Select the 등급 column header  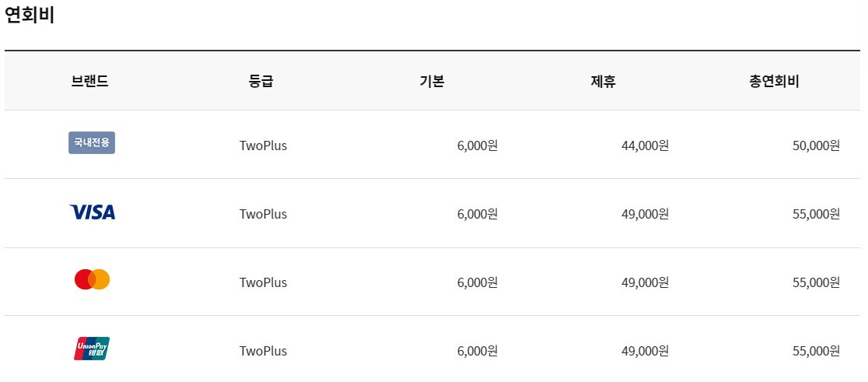[x=261, y=81]
